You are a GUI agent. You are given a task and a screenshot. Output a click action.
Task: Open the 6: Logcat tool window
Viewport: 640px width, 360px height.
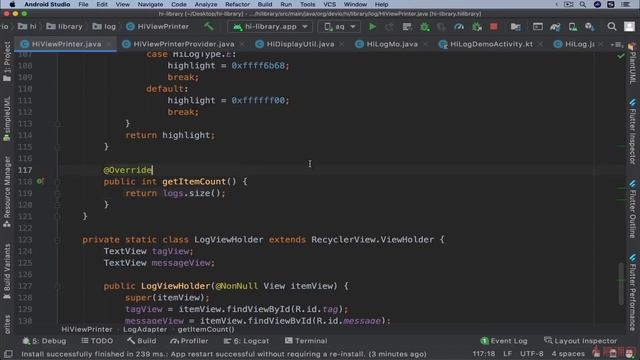pos(246,341)
